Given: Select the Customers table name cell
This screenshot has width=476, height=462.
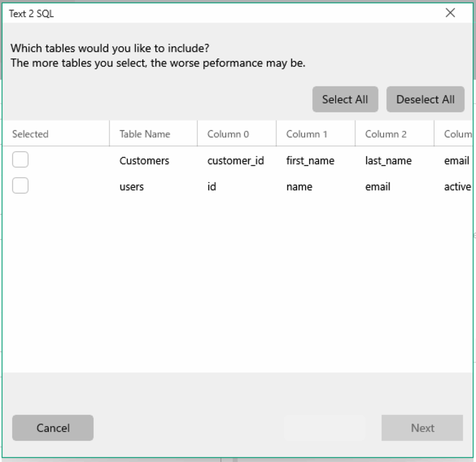Looking at the screenshot, I should 144,161.
